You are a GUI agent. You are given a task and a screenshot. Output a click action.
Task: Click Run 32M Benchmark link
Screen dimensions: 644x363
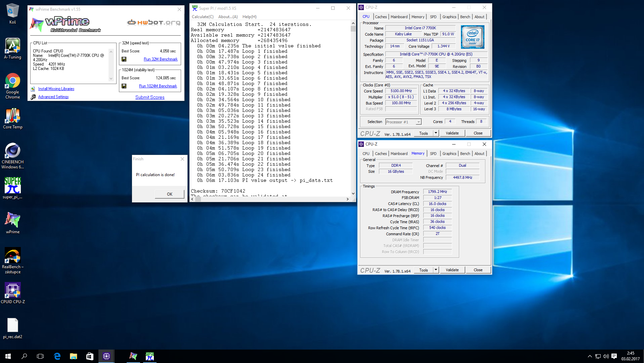point(161,59)
